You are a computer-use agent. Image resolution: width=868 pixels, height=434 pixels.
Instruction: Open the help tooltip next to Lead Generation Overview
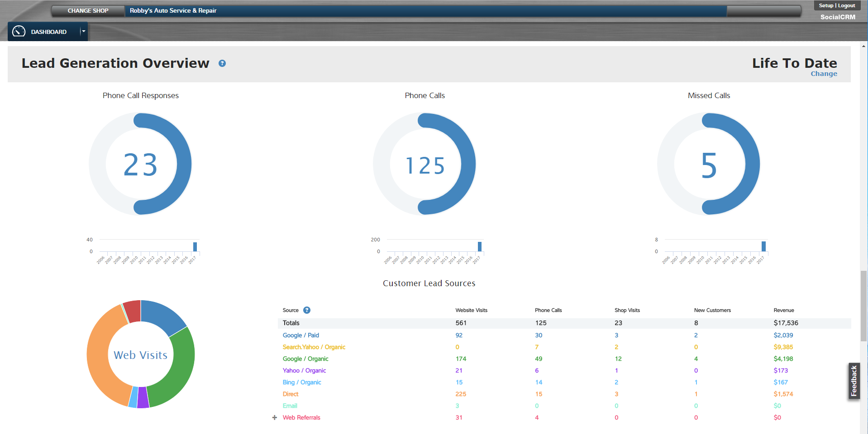coord(222,64)
